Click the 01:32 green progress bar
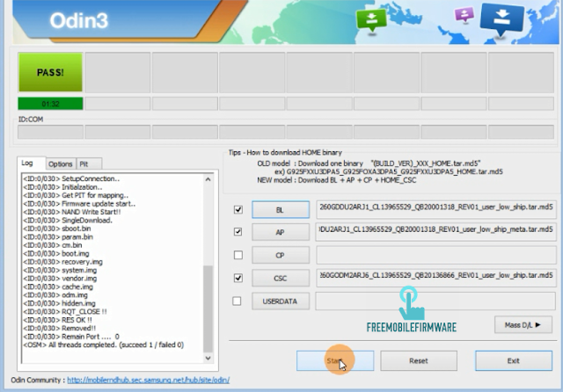 coord(50,104)
